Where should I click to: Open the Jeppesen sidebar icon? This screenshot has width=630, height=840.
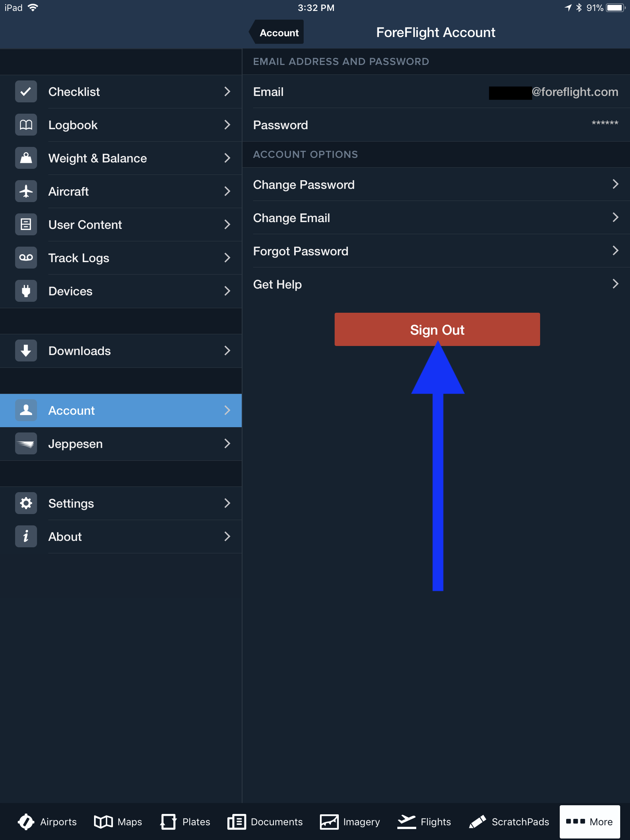[x=25, y=443]
